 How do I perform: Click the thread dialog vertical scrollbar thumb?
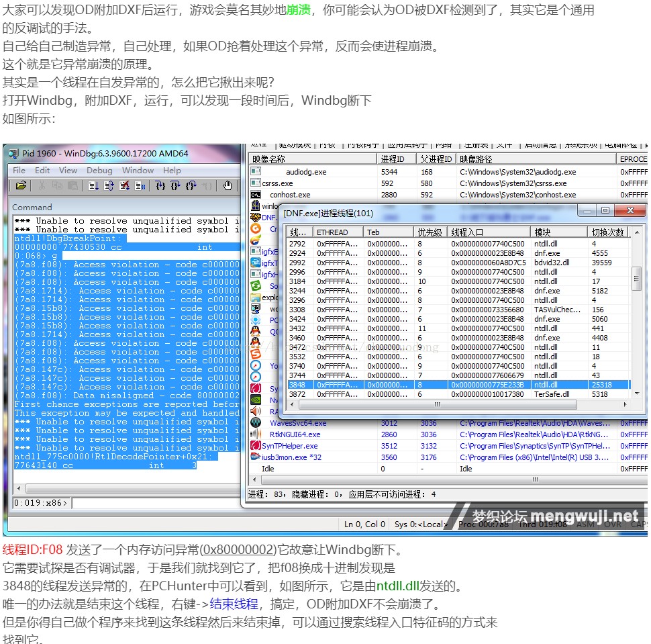pyautogui.click(x=636, y=277)
